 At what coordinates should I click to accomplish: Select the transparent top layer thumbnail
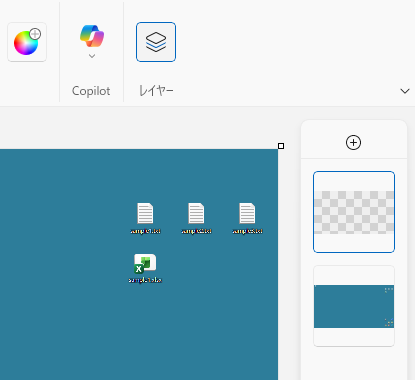354,212
